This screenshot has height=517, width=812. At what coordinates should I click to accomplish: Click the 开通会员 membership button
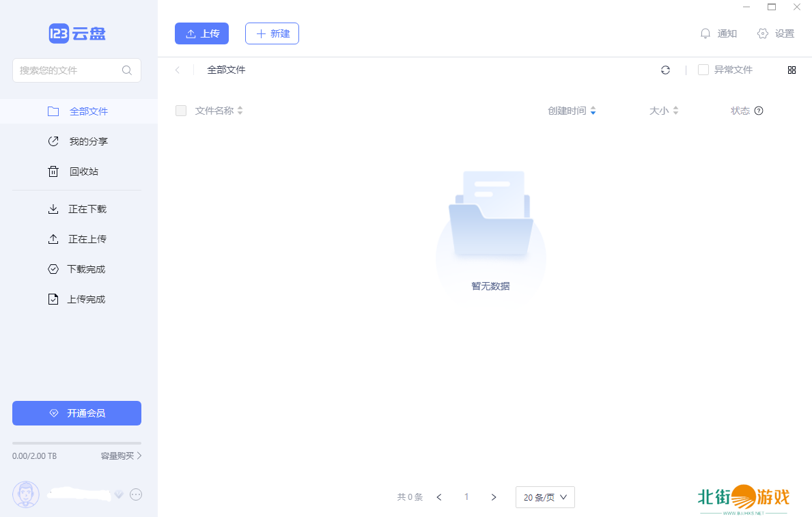point(76,413)
